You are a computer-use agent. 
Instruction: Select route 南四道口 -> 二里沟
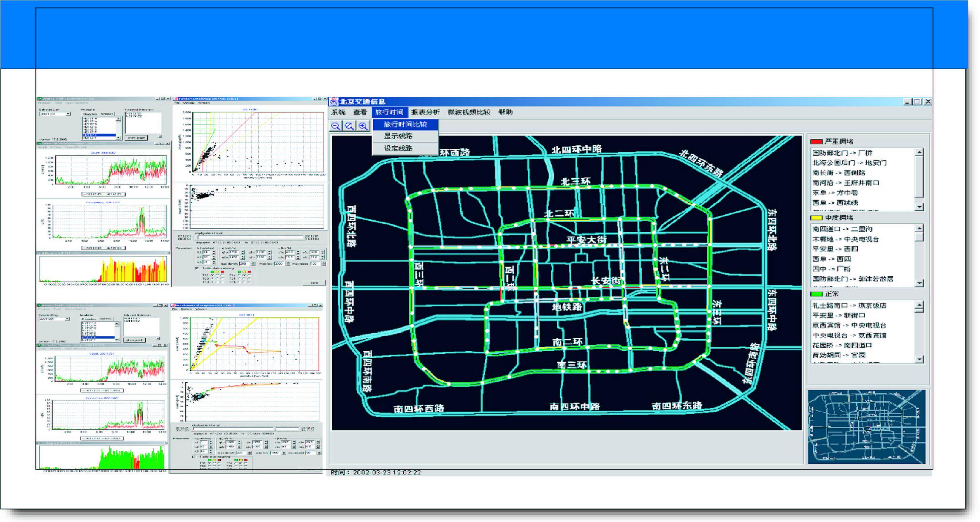coord(842,229)
